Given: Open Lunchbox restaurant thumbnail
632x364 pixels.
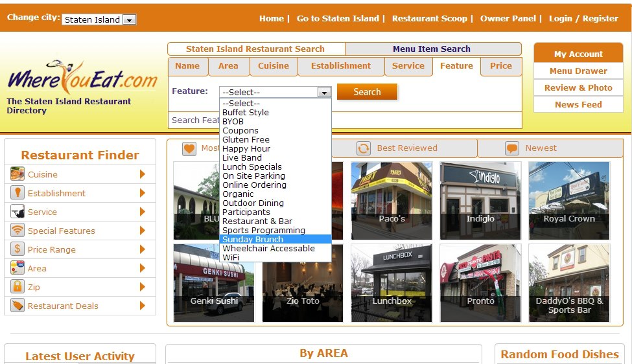Looking at the screenshot, I should pyautogui.click(x=392, y=282).
